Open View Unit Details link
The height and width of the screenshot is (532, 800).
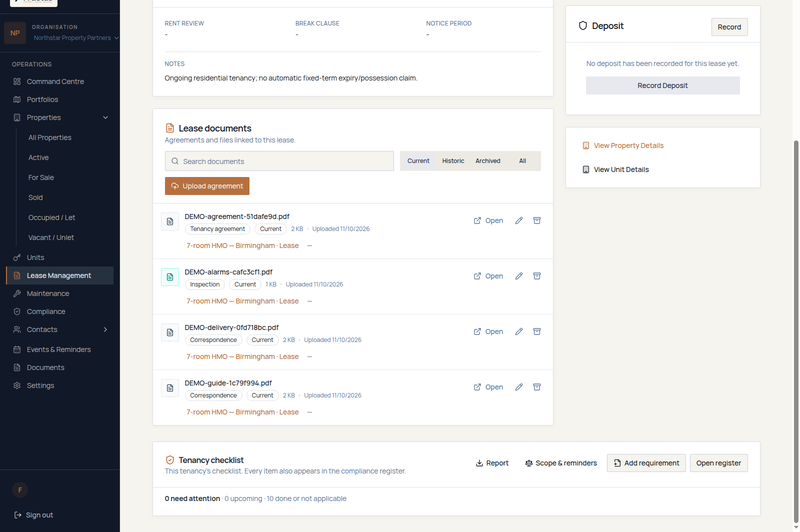[x=615, y=169]
